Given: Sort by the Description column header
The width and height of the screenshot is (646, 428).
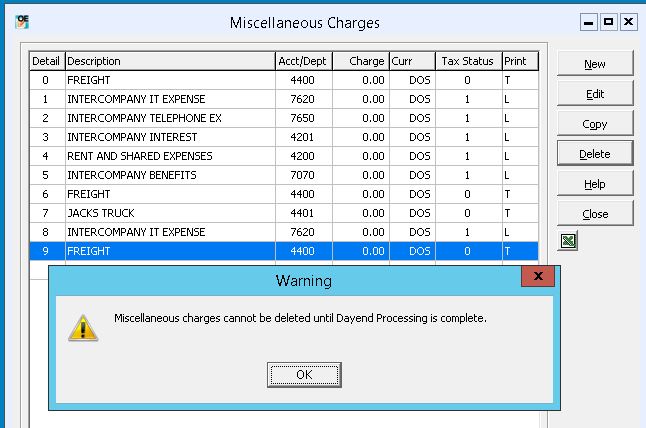Looking at the screenshot, I should 169,61.
